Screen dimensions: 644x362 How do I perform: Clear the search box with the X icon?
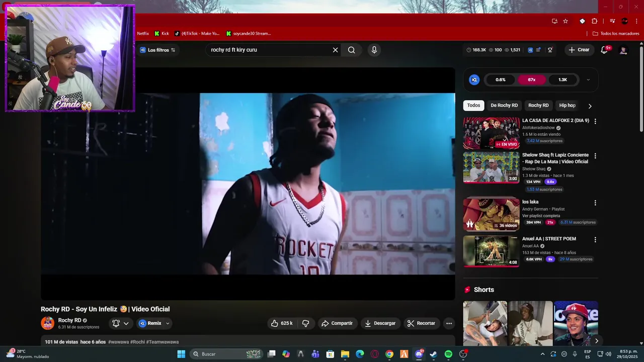tap(335, 50)
